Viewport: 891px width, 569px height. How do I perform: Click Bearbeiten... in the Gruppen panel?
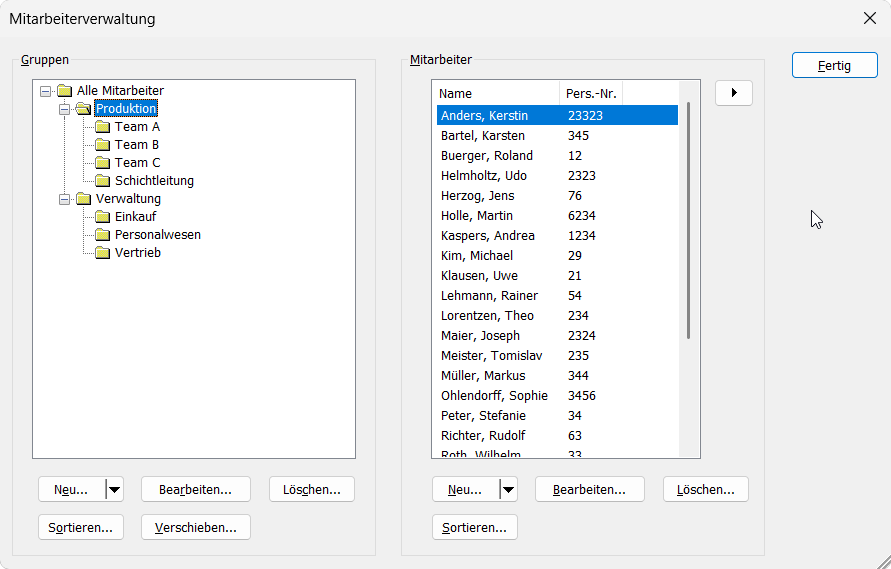(195, 489)
